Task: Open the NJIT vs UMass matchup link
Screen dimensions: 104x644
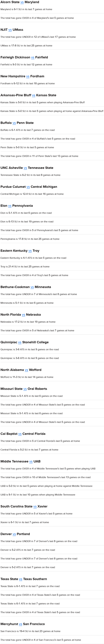Action: pyautogui.click(x=10, y=30)
